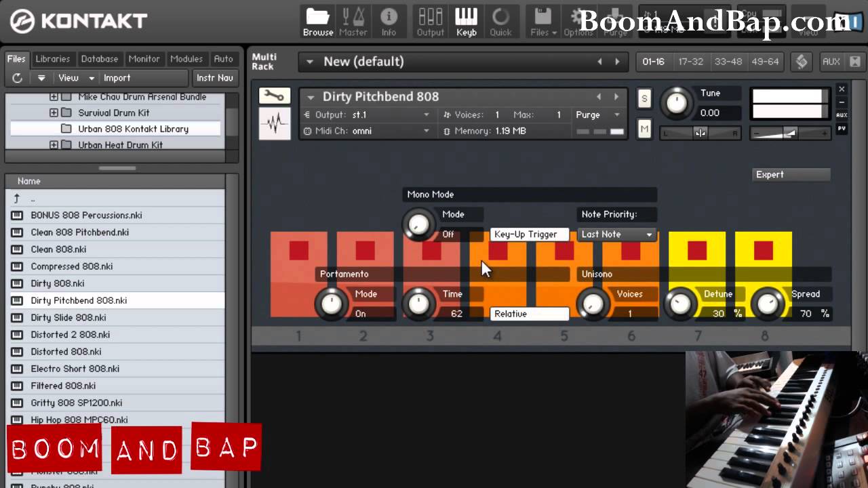
Task: Switch to the Libraries tab
Action: point(52,59)
